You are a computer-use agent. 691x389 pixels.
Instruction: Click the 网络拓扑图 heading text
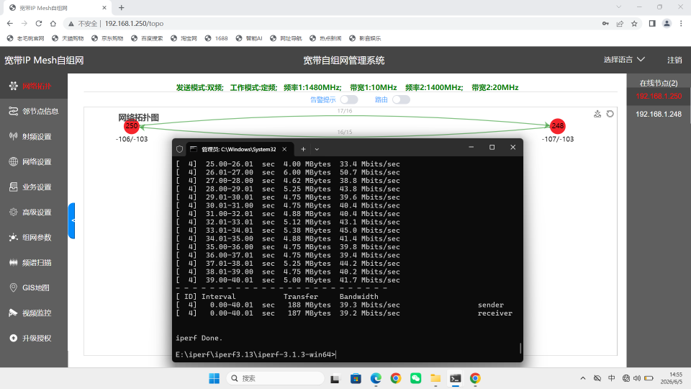[x=138, y=117]
